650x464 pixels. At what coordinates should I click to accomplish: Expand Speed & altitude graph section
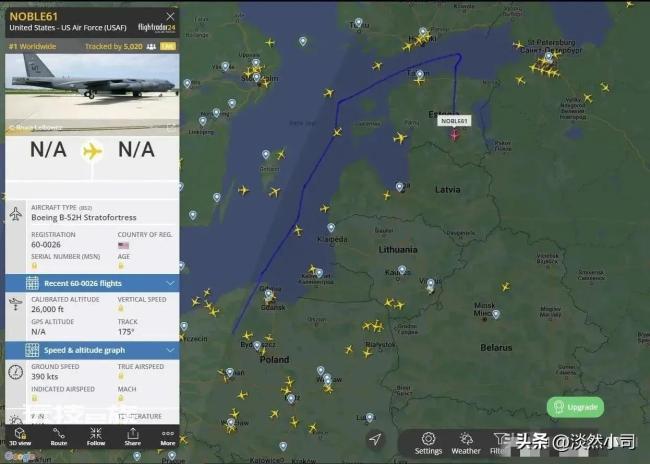[x=92, y=350]
